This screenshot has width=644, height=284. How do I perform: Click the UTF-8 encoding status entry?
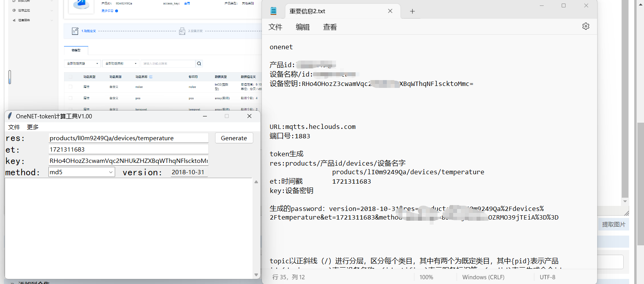(x=547, y=277)
